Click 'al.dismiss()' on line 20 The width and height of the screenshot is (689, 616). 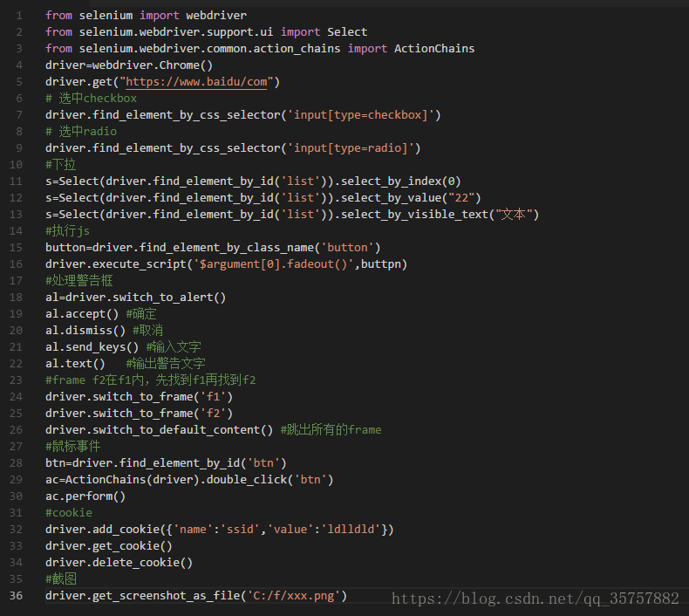tap(85, 331)
